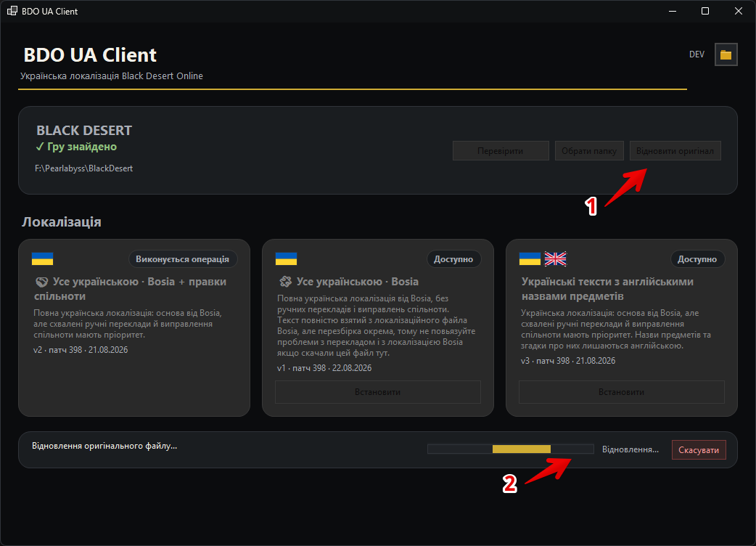Click the path F:\Pearlabyss\BlackDesert
Viewport: 756px width, 546px height.
coord(84,168)
